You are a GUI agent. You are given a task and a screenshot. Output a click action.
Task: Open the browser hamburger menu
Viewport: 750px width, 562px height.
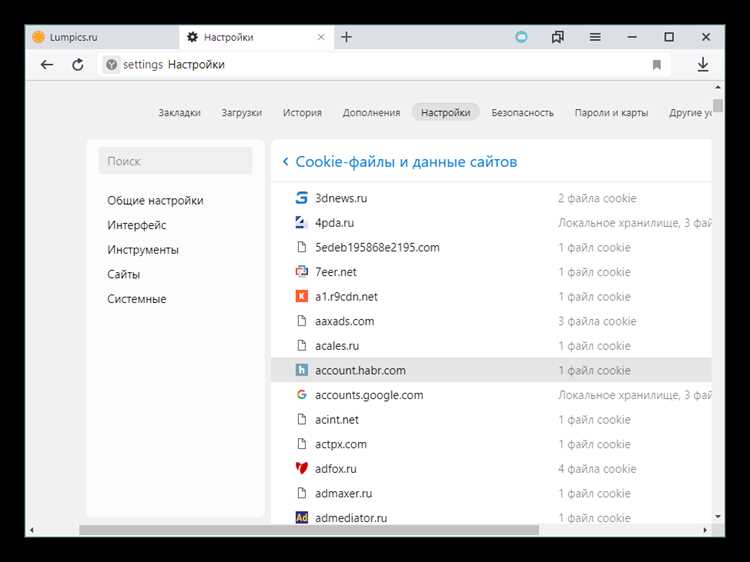pos(595,37)
